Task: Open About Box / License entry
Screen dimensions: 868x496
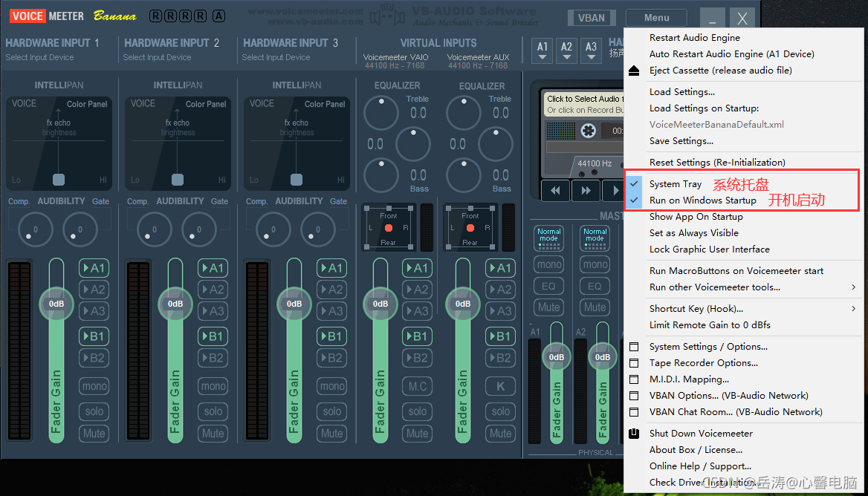Action: (696, 450)
